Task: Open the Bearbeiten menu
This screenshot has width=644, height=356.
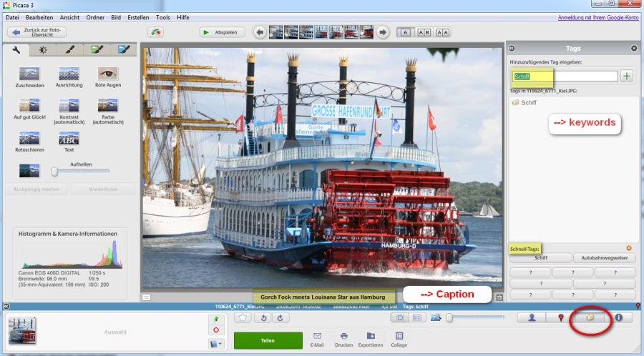Action: (x=39, y=18)
